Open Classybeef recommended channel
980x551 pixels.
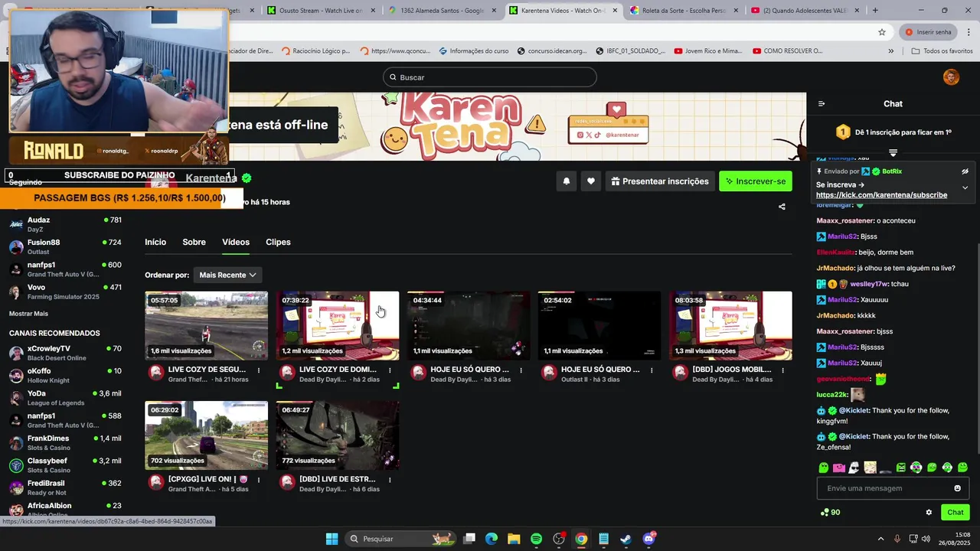(x=65, y=465)
